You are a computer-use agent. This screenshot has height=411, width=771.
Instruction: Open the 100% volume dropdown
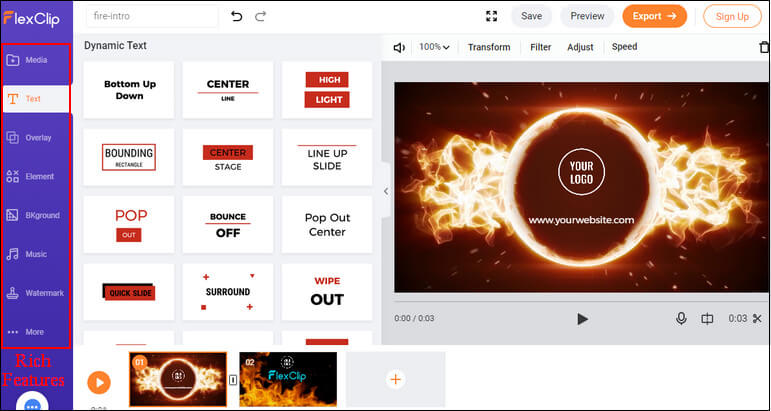[x=434, y=47]
